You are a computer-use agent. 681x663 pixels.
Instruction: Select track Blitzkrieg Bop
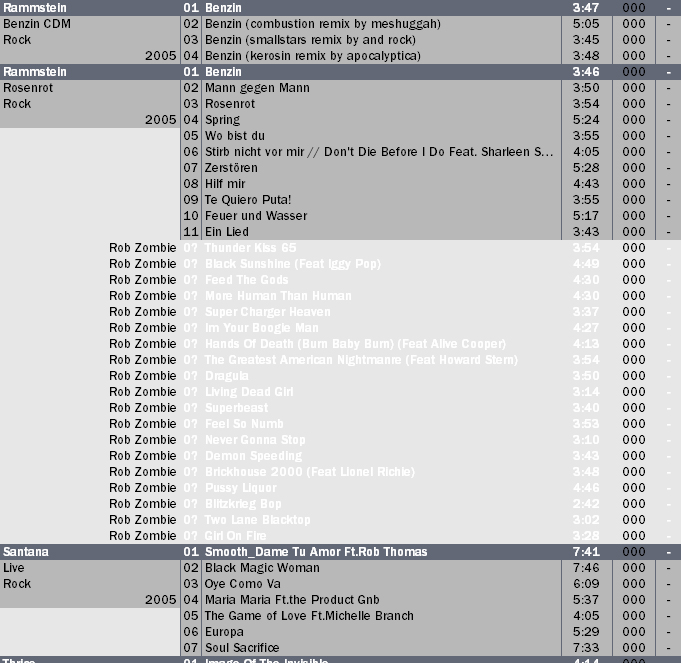(x=243, y=504)
